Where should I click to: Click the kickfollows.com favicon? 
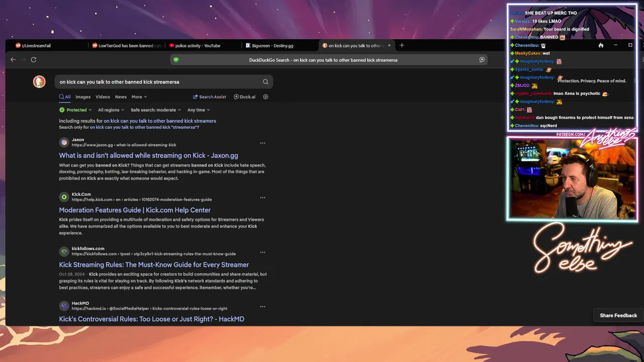[64, 251]
